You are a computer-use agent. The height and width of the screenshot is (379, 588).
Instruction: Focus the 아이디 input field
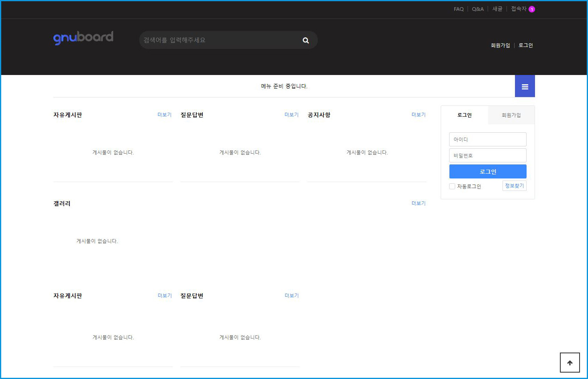coord(487,140)
